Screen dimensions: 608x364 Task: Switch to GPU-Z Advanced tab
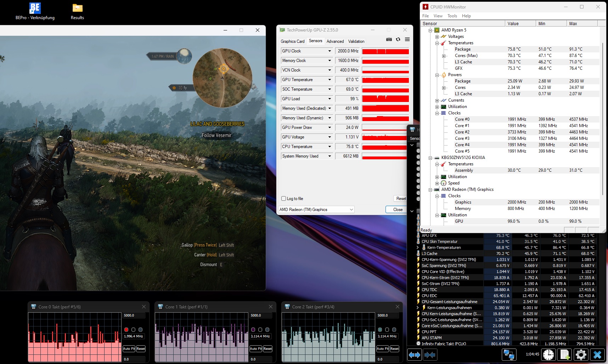(335, 41)
